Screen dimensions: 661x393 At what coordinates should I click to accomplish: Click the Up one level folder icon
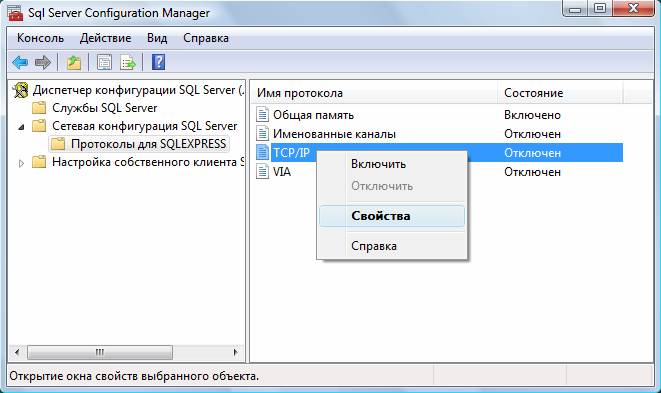pos(74,62)
